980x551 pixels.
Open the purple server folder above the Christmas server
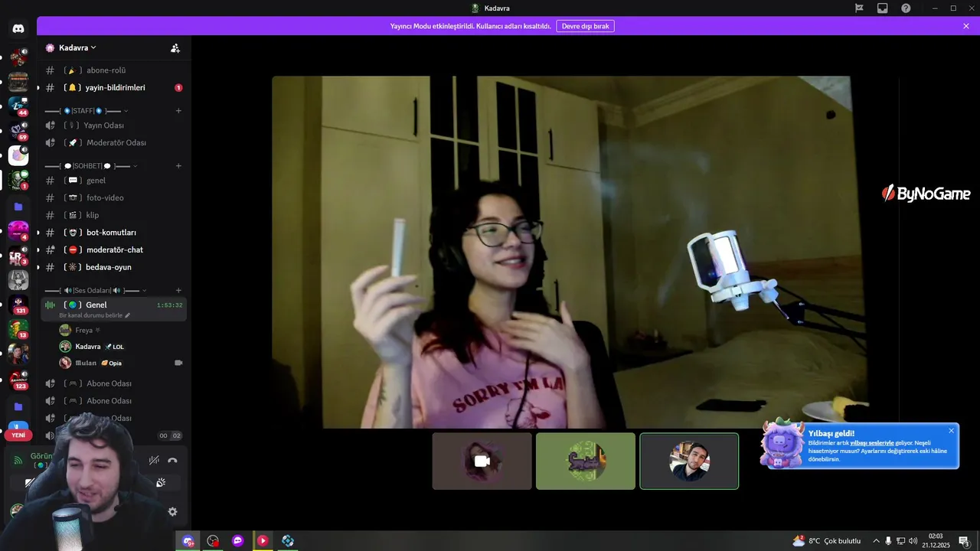coord(18,207)
